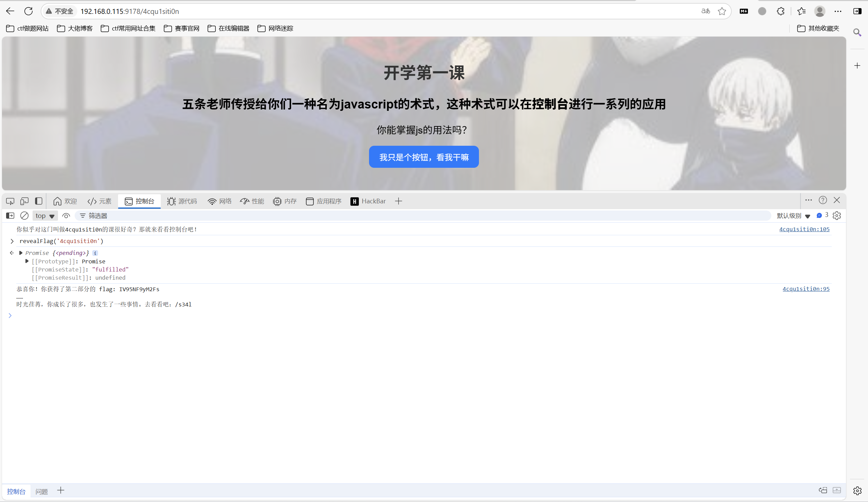The width and height of the screenshot is (868, 502).
Task: Open the HackBar tab
Action: tap(368, 201)
